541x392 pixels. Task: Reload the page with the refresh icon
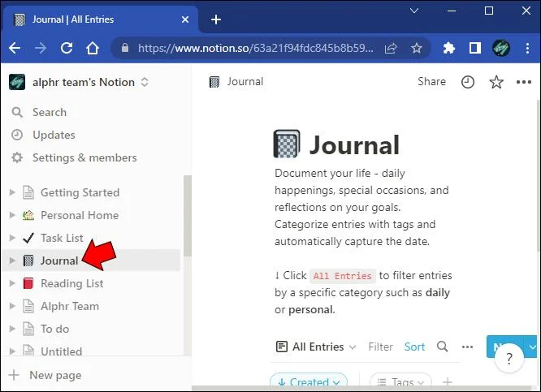click(x=67, y=48)
